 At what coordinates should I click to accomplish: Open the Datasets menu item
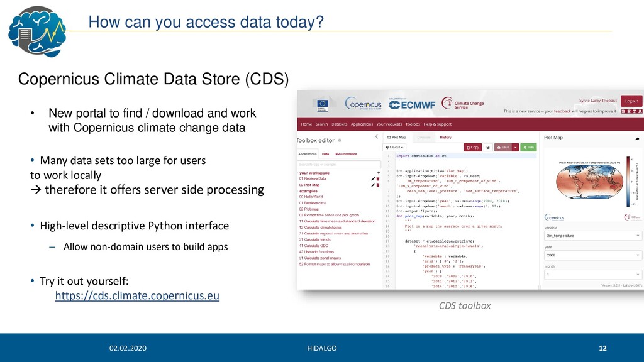(339, 124)
